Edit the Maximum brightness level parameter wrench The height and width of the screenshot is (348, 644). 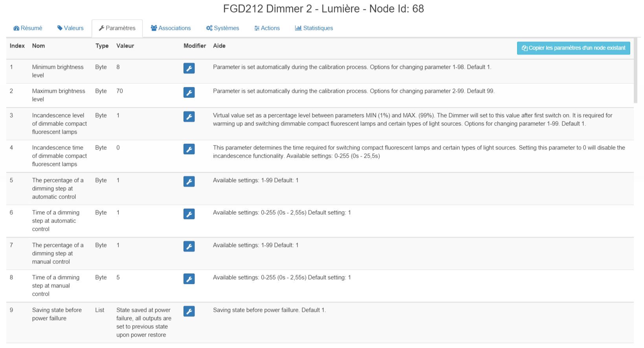click(189, 92)
